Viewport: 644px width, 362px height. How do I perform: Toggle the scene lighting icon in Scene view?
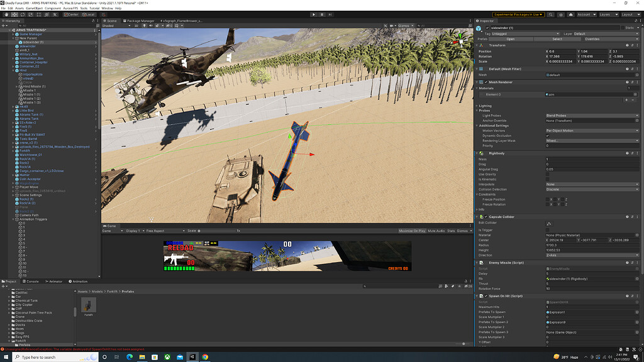(x=145, y=26)
